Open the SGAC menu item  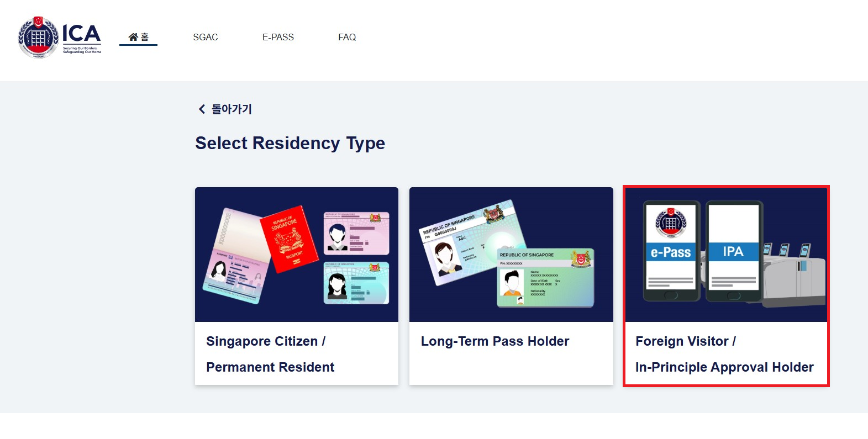206,37
